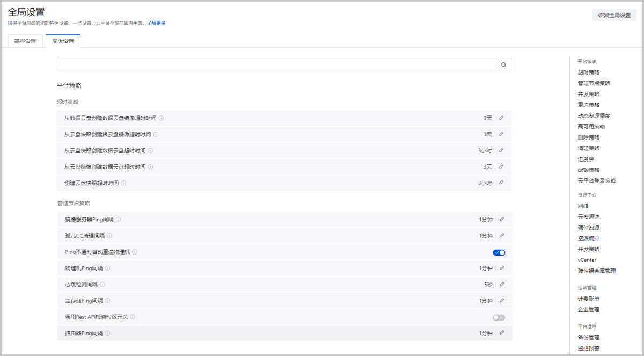
Task: Open the 了解更多 link
Action: pyautogui.click(x=156, y=23)
